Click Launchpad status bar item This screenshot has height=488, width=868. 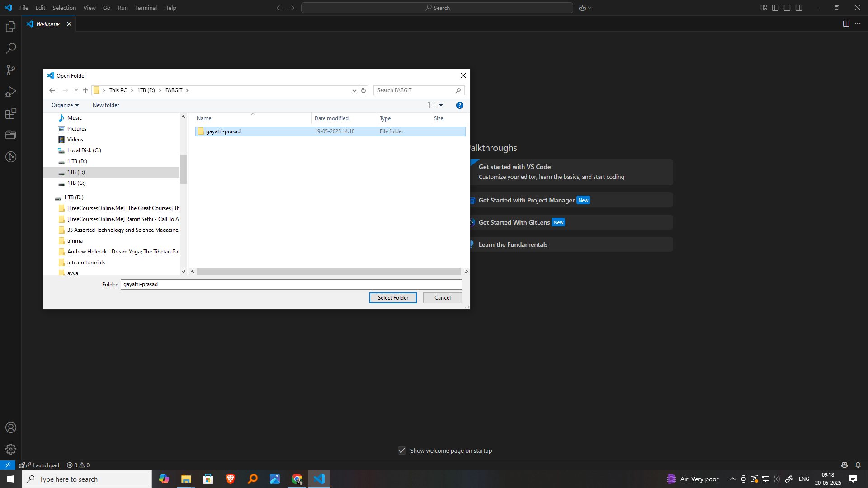coord(39,465)
